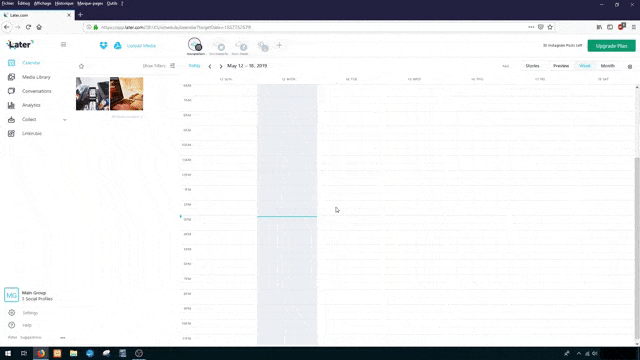Open the Marque-pages menu
This screenshot has width=640, height=360.
pyautogui.click(x=90, y=3)
